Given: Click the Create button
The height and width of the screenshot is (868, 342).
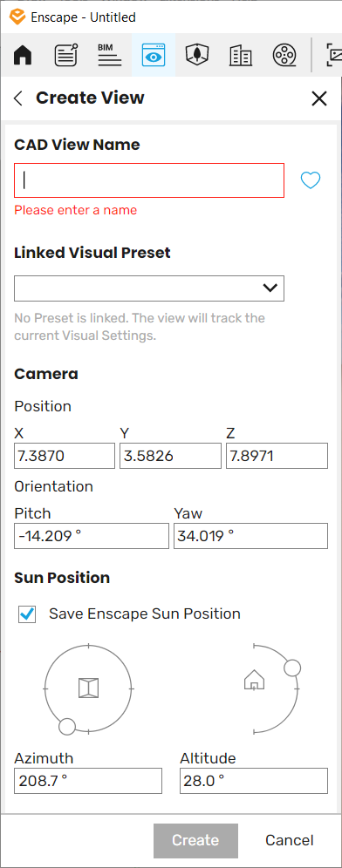Looking at the screenshot, I should (195, 840).
